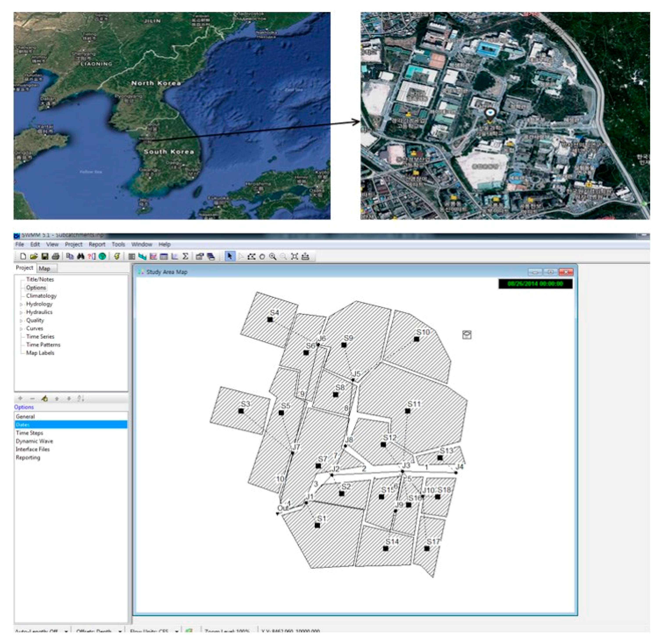Viewport: 659px width, 644px height.
Task: Click the rain gage icon on map
Action: pos(467,335)
